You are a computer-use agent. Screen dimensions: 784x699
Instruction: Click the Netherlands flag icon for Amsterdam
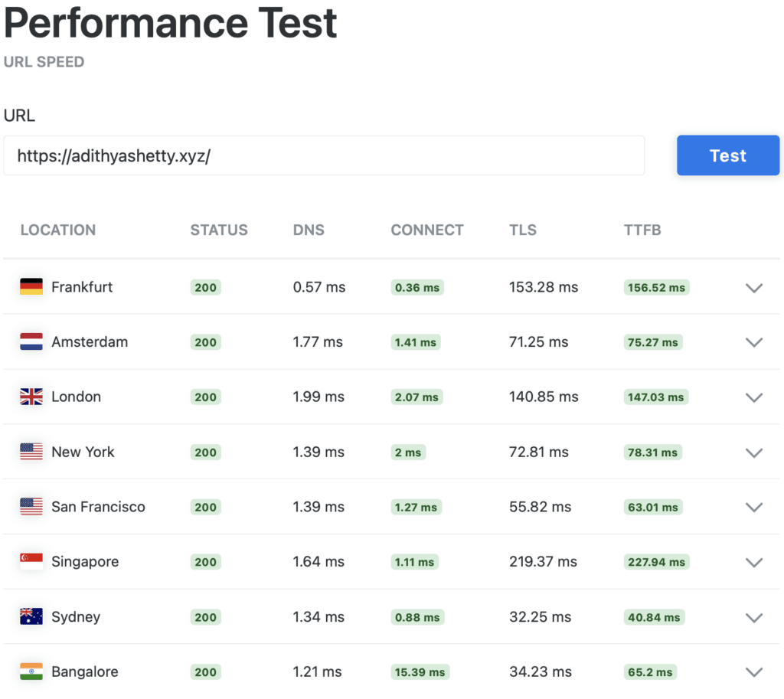[x=31, y=341]
